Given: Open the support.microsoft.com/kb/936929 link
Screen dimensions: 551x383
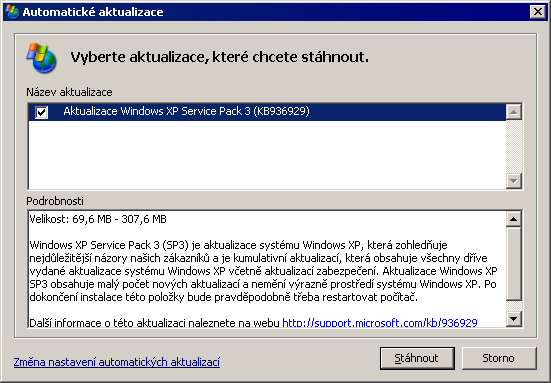Looking at the screenshot, I should 380,322.
